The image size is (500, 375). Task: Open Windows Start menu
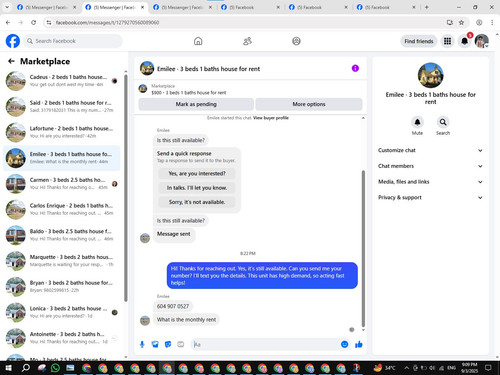point(8,368)
